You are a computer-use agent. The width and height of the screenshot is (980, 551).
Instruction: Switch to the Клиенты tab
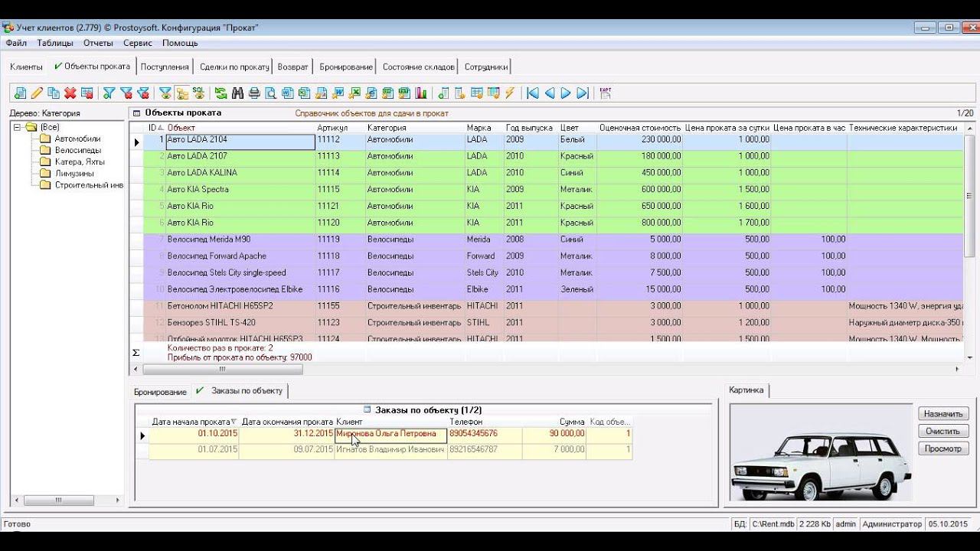pyautogui.click(x=26, y=67)
